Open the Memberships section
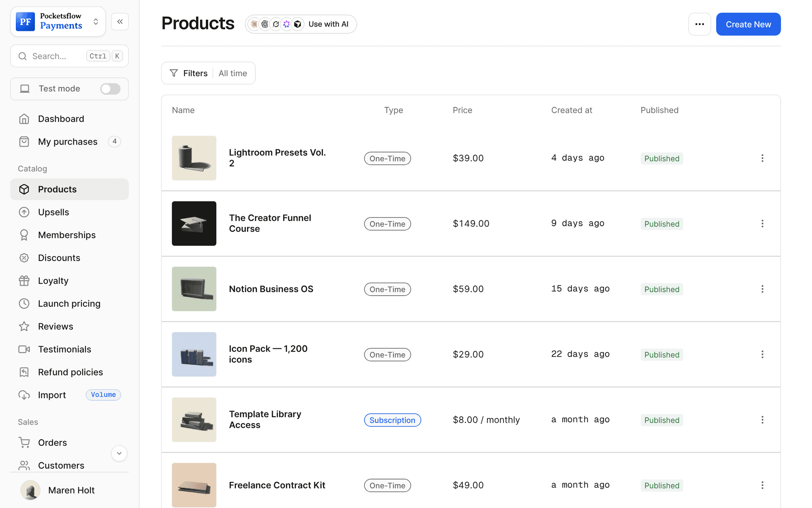The width and height of the screenshot is (812, 508). pos(69,235)
